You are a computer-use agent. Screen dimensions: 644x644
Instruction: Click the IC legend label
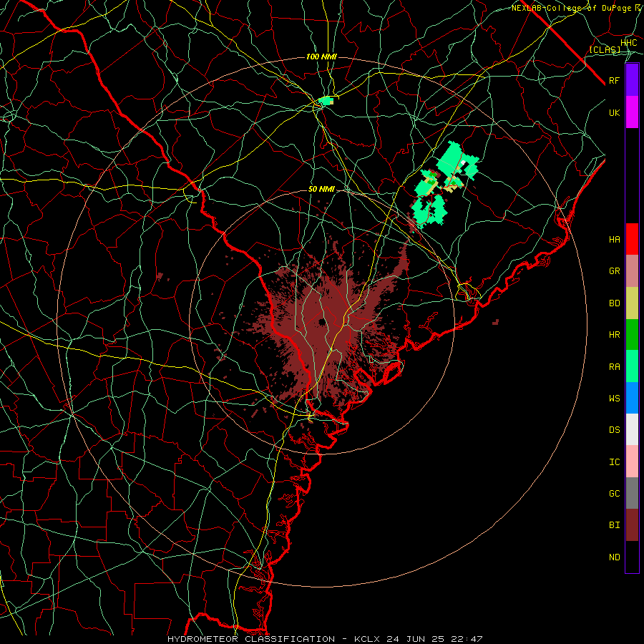pos(615,462)
